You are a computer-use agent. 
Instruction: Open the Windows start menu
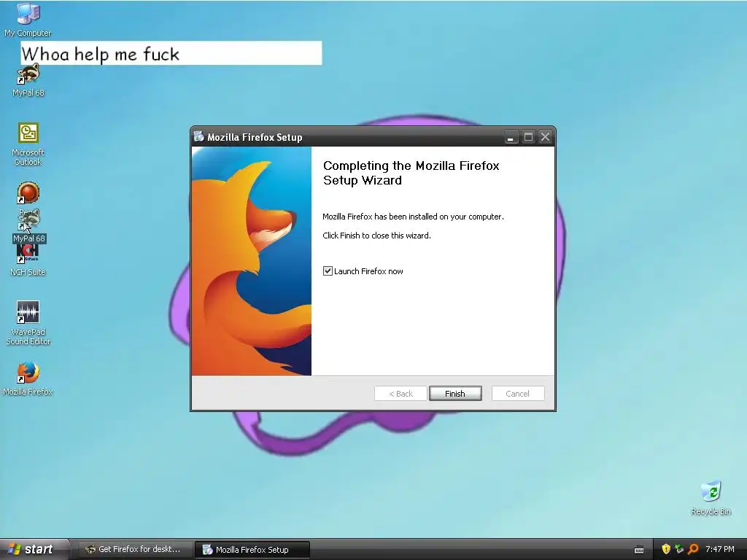(x=34, y=549)
